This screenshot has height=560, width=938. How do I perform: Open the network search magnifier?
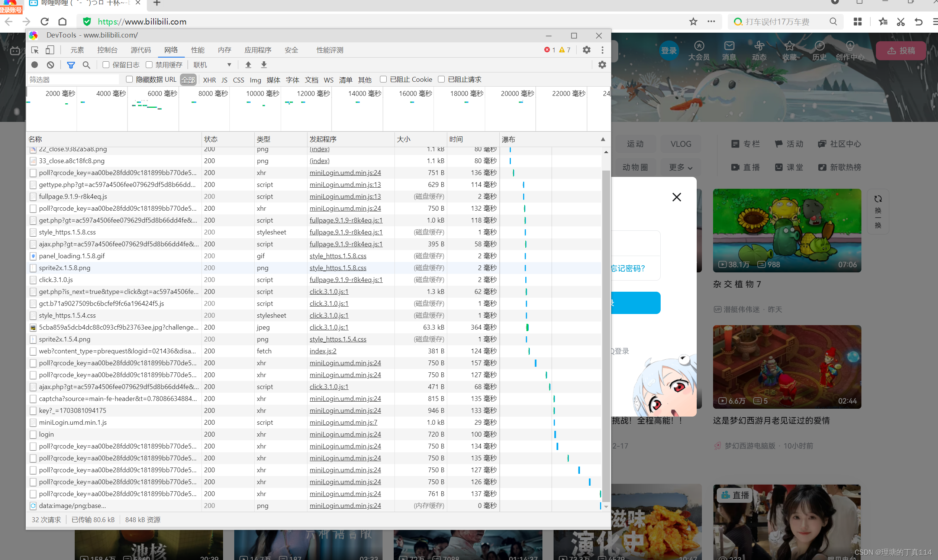click(x=87, y=65)
